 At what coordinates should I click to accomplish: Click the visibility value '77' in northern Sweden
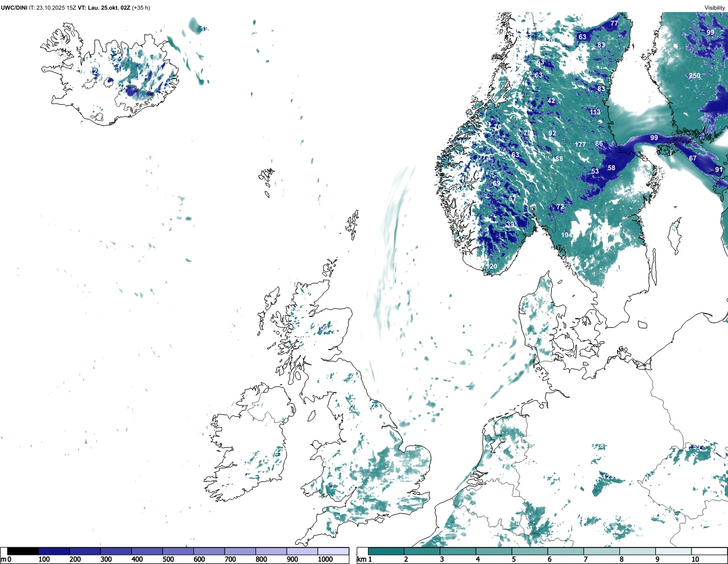[x=614, y=23]
